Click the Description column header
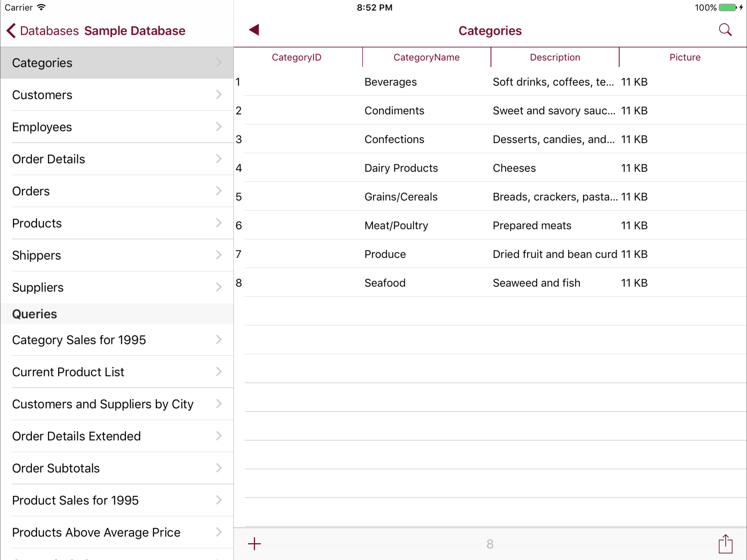The image size is (747, 560). (555, 57)
